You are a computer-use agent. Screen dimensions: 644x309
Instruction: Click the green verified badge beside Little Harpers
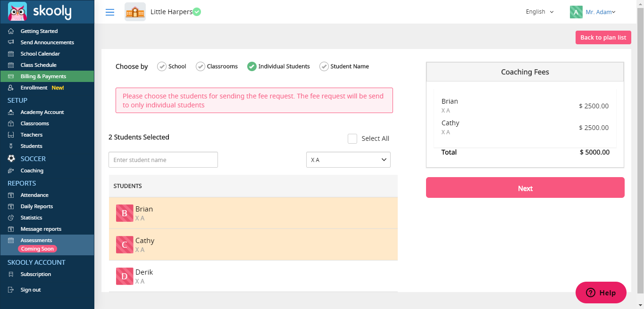[197, 12]
